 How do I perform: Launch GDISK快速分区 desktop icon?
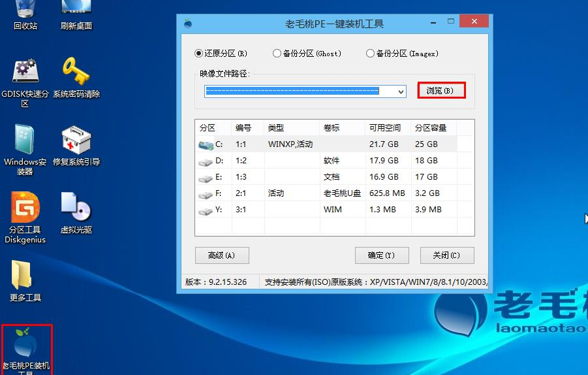point(25,82)
